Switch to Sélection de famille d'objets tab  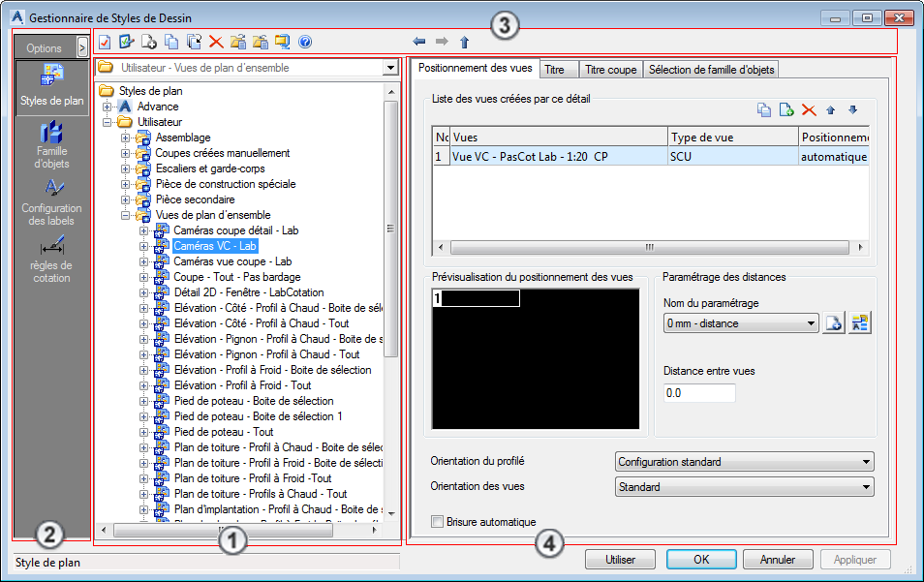[711, 70]
